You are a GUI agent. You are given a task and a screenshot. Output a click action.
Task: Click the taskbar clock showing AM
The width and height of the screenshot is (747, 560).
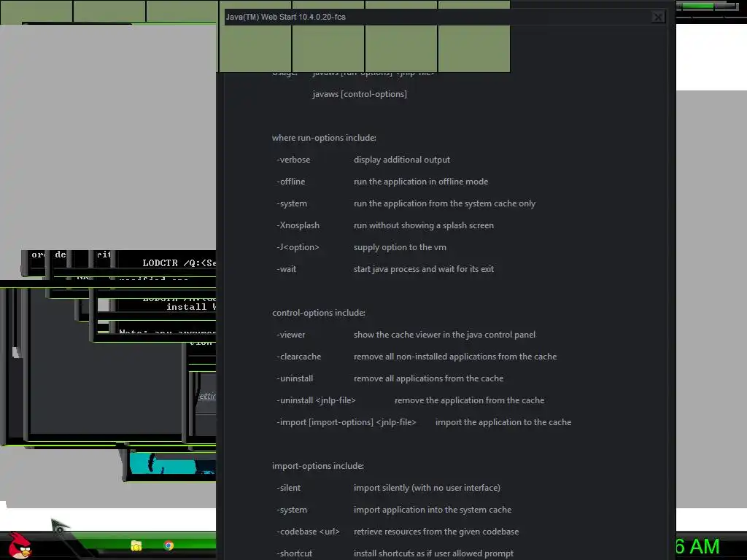[697, 547]
